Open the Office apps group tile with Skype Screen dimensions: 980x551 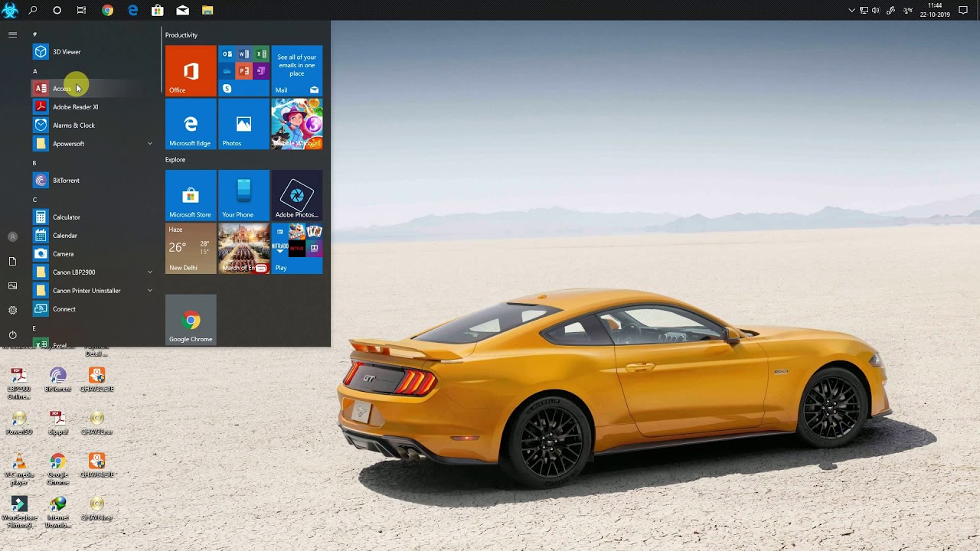tap(243, 70)
